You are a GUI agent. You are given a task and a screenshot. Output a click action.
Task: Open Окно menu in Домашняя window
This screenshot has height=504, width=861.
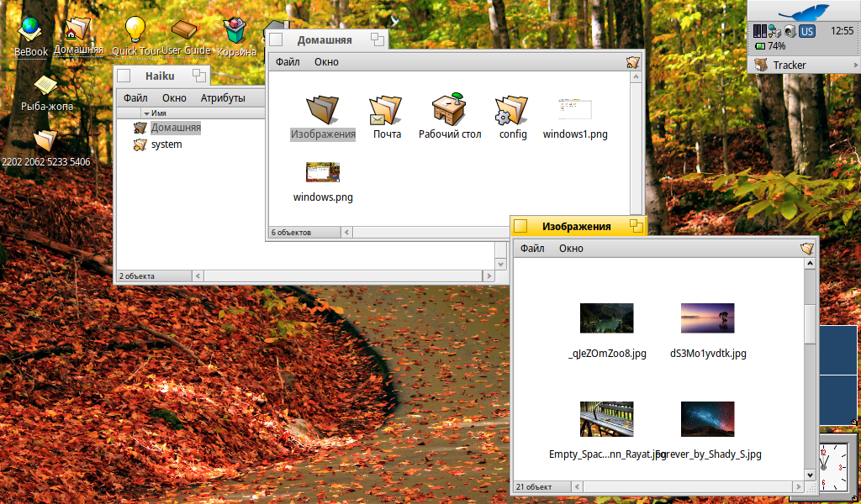[326, 62]
